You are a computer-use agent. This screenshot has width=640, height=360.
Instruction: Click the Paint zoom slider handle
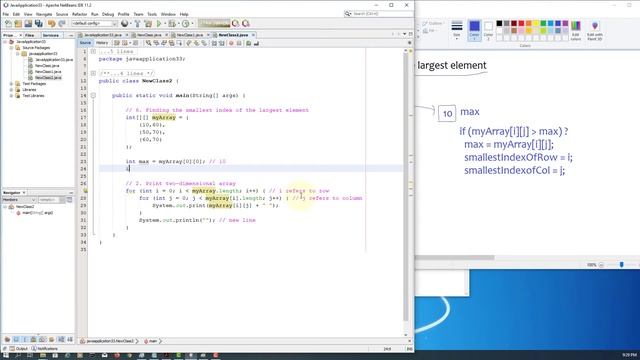pyautogui.click(x=621, y=265)
